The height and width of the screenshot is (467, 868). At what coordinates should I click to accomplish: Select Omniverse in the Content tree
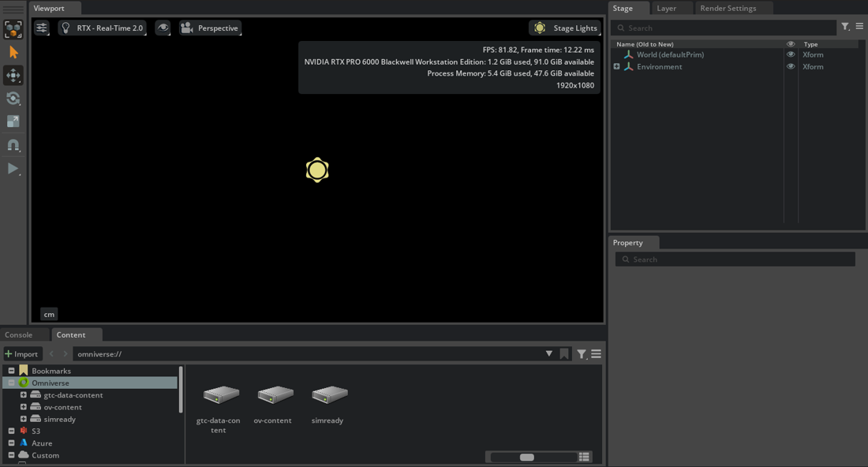coord(51,383)
